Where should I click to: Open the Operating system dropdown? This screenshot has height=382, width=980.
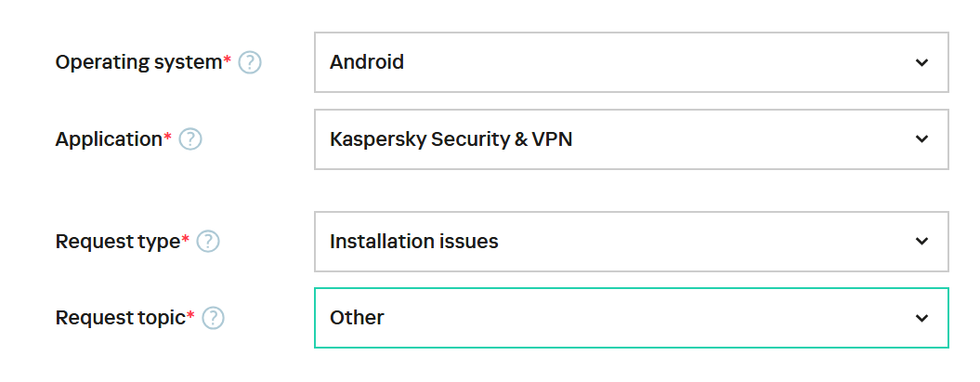click(x=631, y=62)
